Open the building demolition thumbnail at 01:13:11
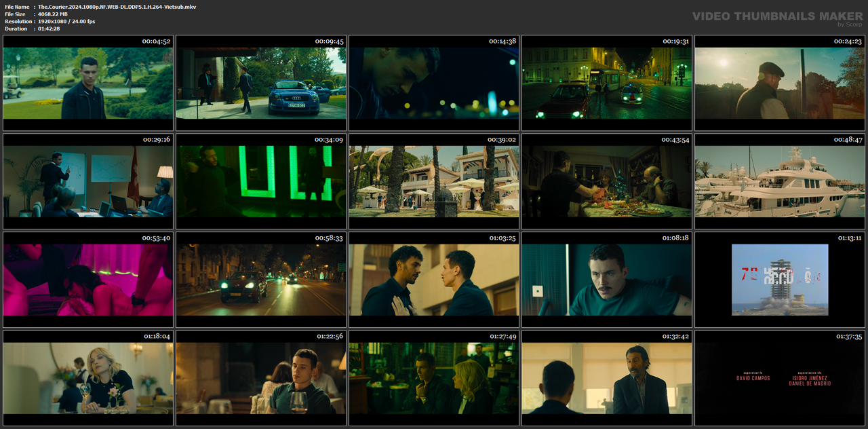 pyautogui.click(x=780, y=280)
